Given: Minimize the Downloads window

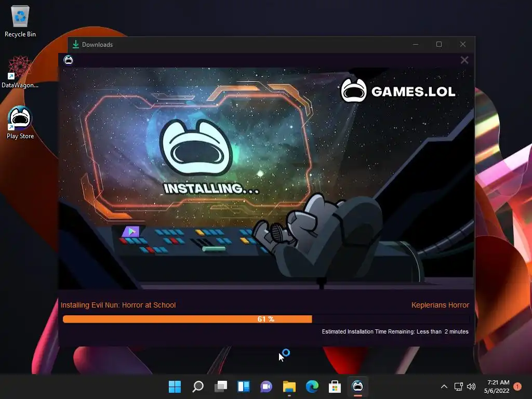Looking at the screenshot, I should (x=416, y=45).
